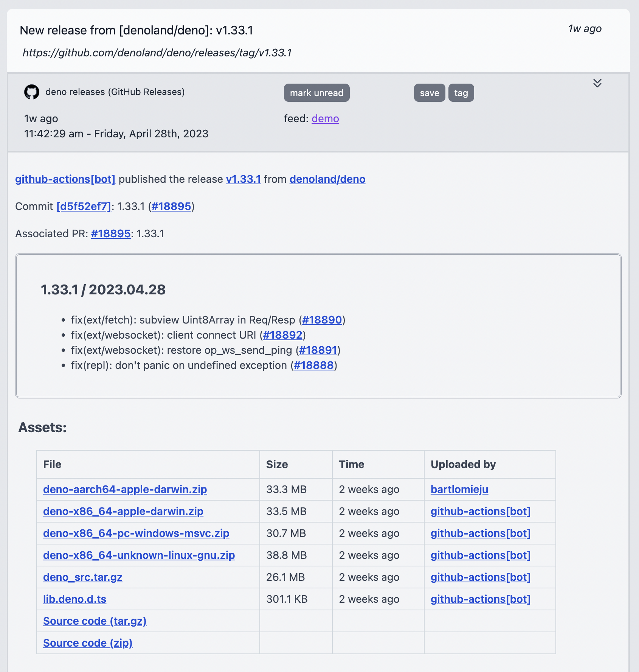
Task: Download deno-x86_64-pc-windows-msvc.zip
Action: (136, 533)
